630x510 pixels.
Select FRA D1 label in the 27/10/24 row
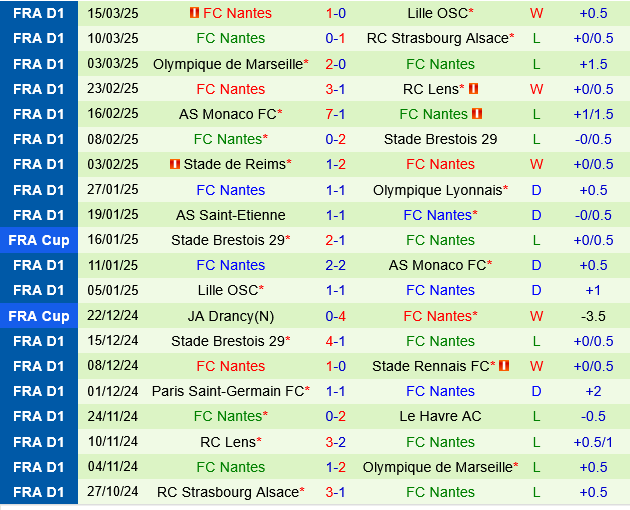39,492
